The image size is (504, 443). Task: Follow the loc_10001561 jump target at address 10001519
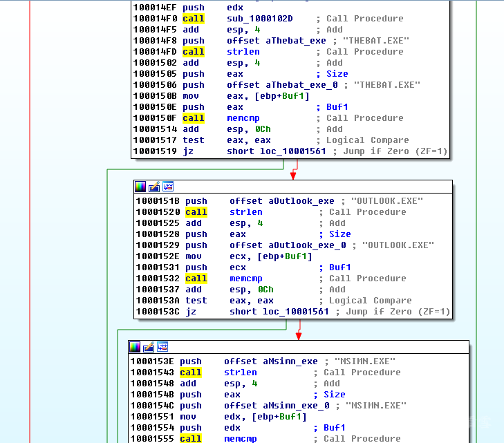click(293, 151)
